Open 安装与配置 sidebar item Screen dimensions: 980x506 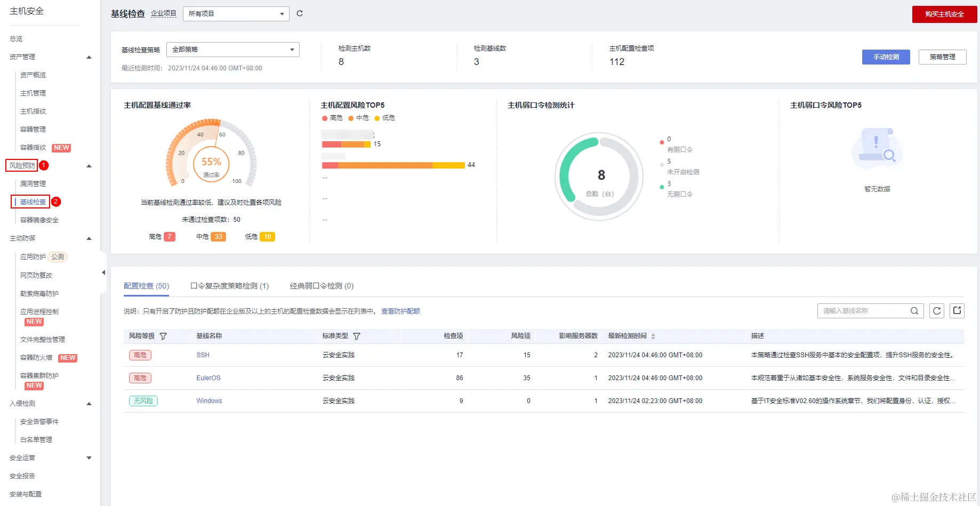[x=26, y=494]
